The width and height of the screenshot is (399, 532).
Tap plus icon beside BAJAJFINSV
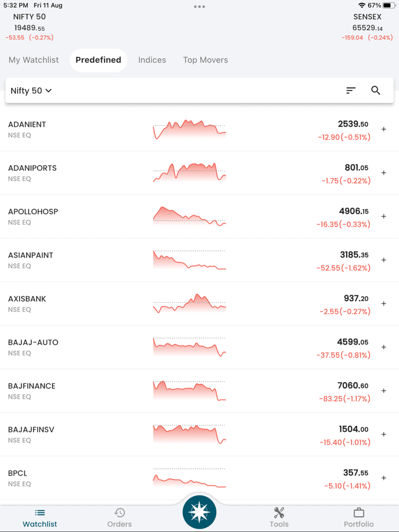(384, 434)
